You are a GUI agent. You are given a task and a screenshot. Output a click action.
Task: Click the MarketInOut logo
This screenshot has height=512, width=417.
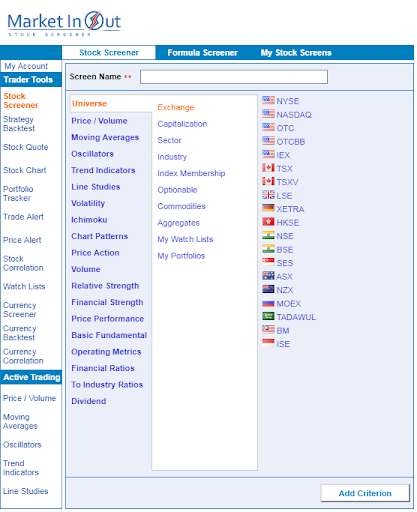coord(64,23)
